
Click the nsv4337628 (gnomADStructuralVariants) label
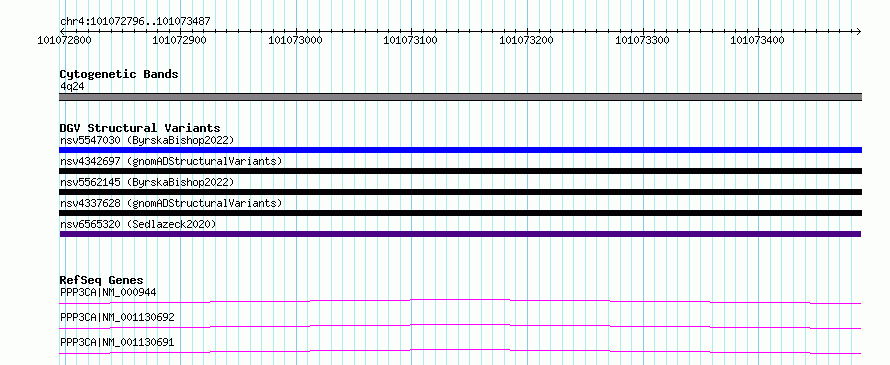point(171,203)
